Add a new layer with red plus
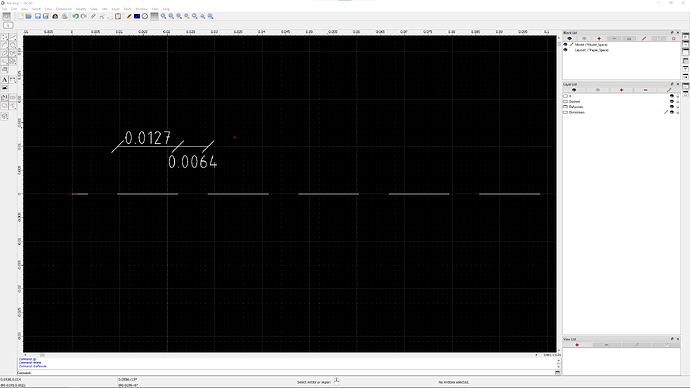The image size is (690, 388). (621, 90)
